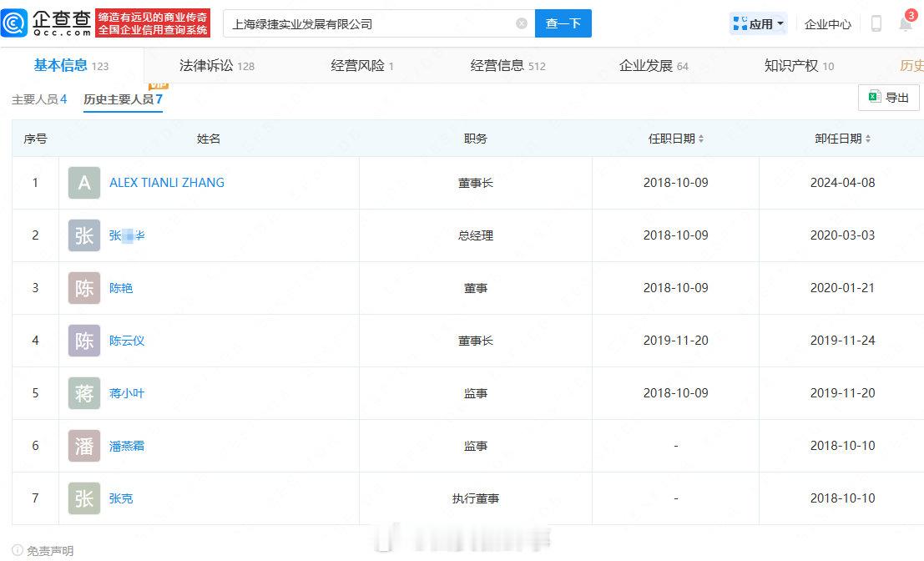Image resolution: width=924 pixels, height=561 pixels.
Task: Clear the search box using the x icon
Action: [x=521, y=23]
